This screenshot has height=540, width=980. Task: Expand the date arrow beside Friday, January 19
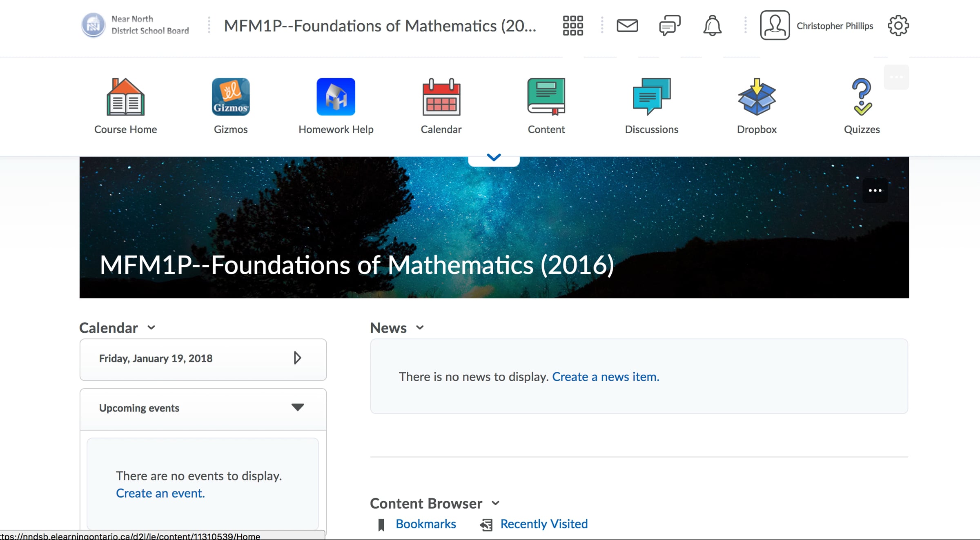(x=297, y=358)
